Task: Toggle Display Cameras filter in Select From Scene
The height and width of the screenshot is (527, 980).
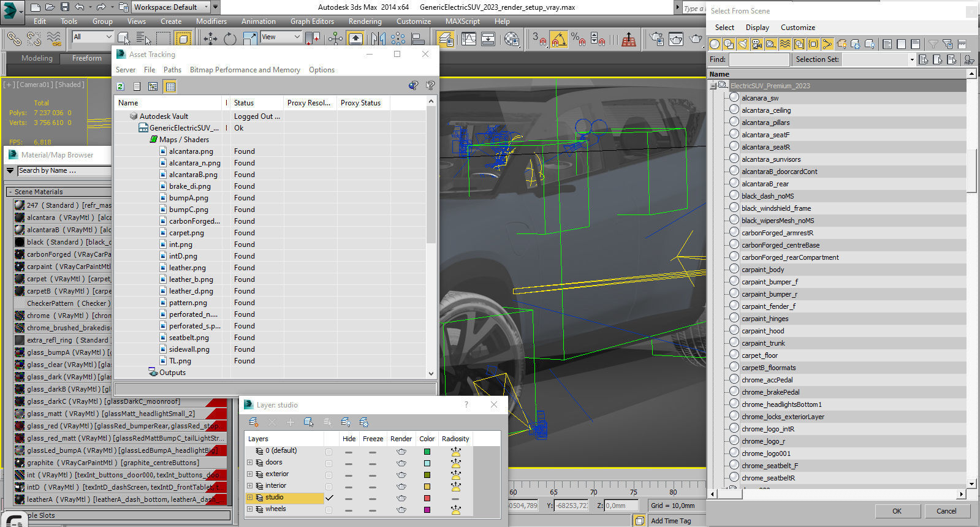Action: (757, 44)
